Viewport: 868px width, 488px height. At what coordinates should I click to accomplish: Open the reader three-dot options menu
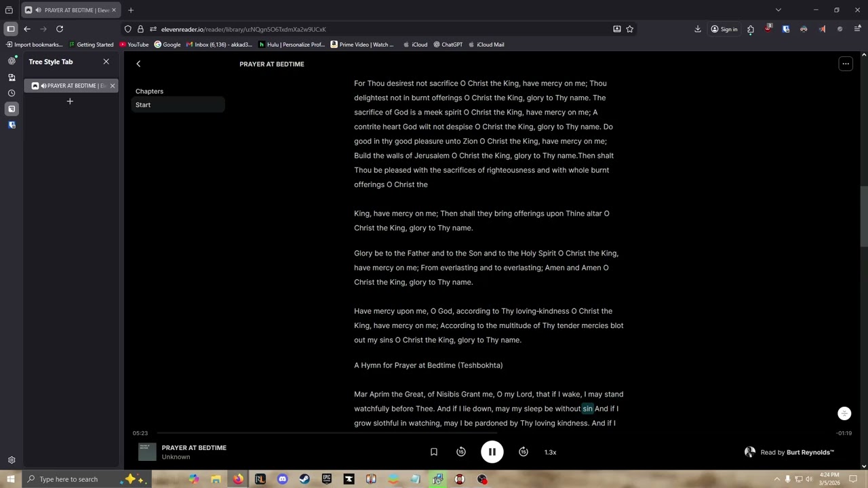click(x=846, y=64)
